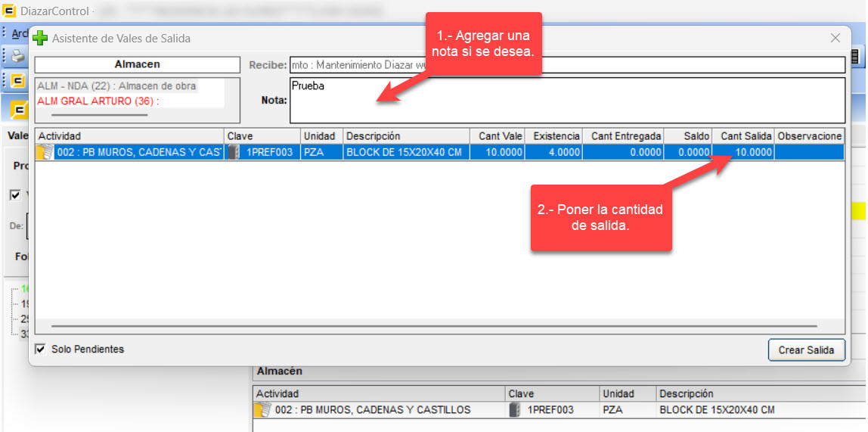Click the activity folder icon in selected row
Viewport: 868px width, 432px height.
[x=46, y=152]
